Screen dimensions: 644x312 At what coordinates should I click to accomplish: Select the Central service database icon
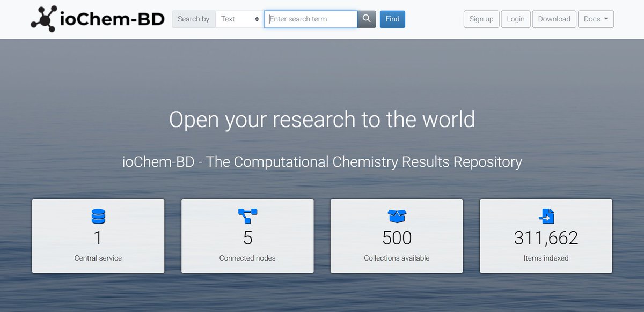pos(98,217)
